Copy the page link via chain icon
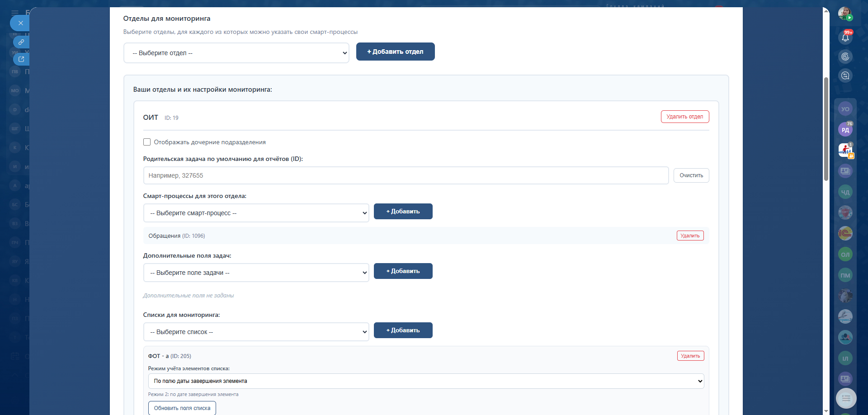 21,42
